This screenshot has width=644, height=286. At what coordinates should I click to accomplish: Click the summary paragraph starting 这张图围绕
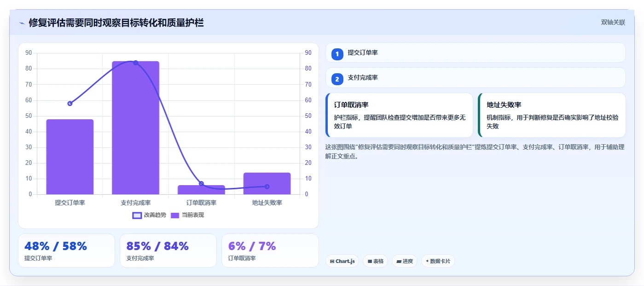pos(475,152)
